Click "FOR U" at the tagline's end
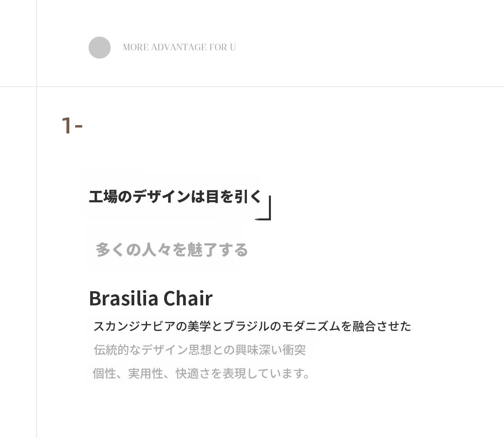 point(222,47)
